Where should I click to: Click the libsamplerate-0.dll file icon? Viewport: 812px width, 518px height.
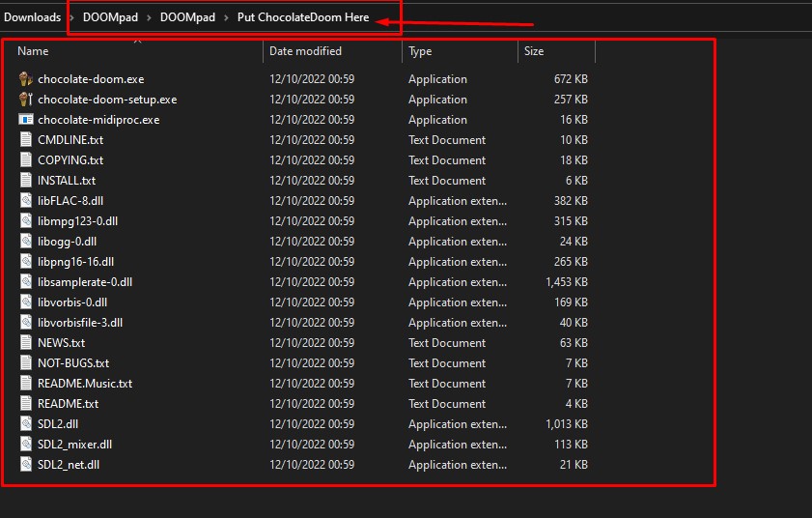(25, 282)
